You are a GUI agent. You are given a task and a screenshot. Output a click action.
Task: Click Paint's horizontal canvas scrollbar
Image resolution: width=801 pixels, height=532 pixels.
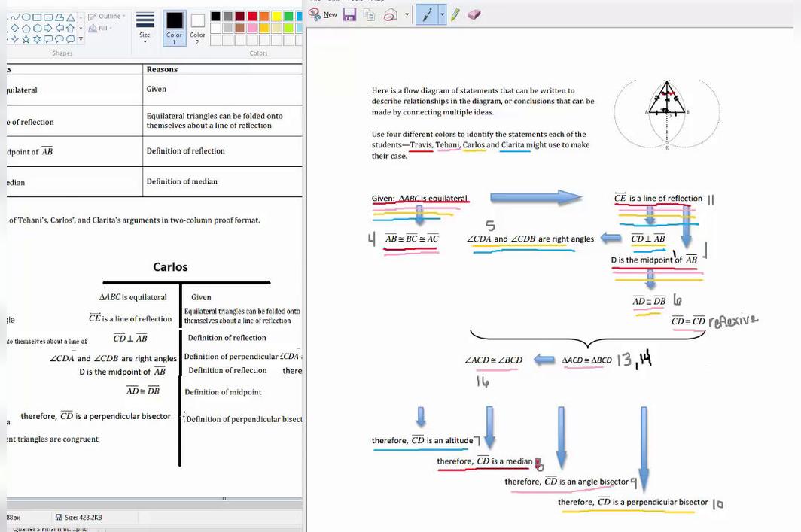(154, 503)
